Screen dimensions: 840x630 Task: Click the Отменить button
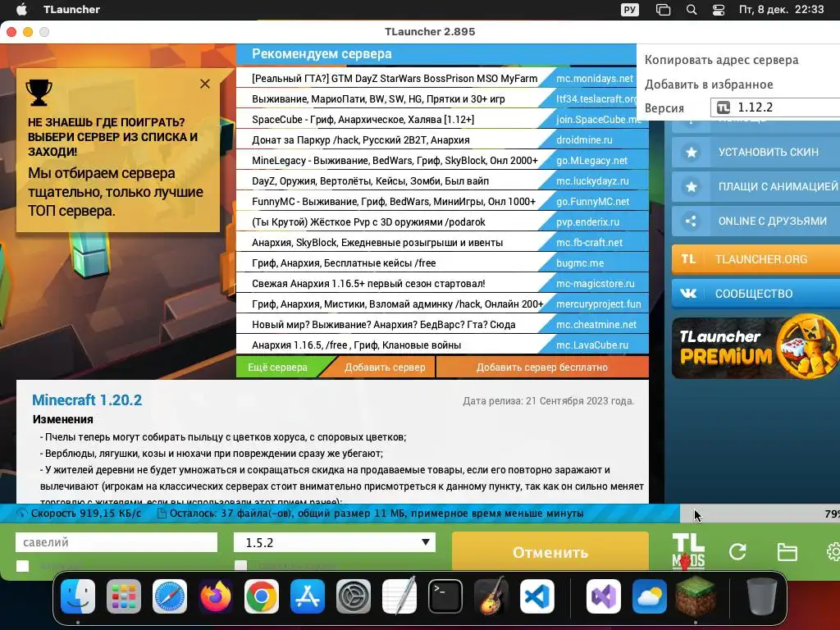click(x=550, y=552)
